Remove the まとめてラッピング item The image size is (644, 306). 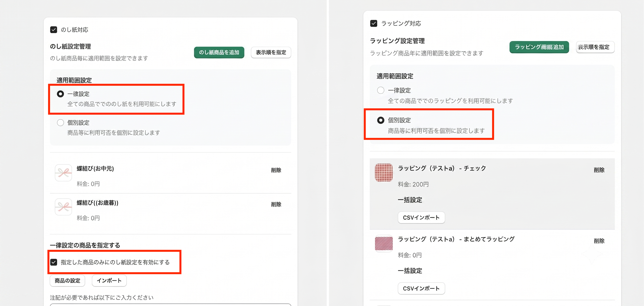coord(599,241)
